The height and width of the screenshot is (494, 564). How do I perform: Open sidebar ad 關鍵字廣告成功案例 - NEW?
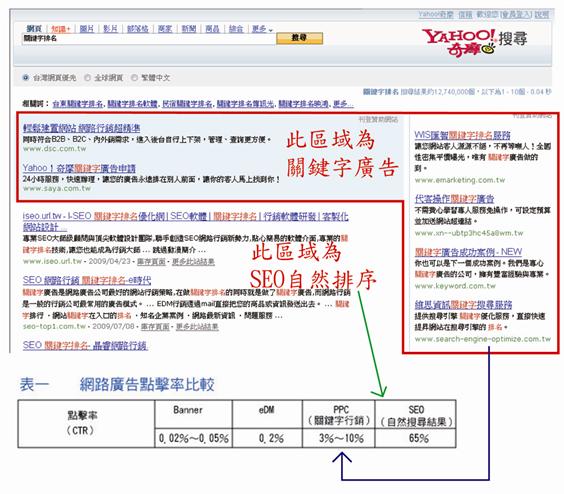click(468, 251)
